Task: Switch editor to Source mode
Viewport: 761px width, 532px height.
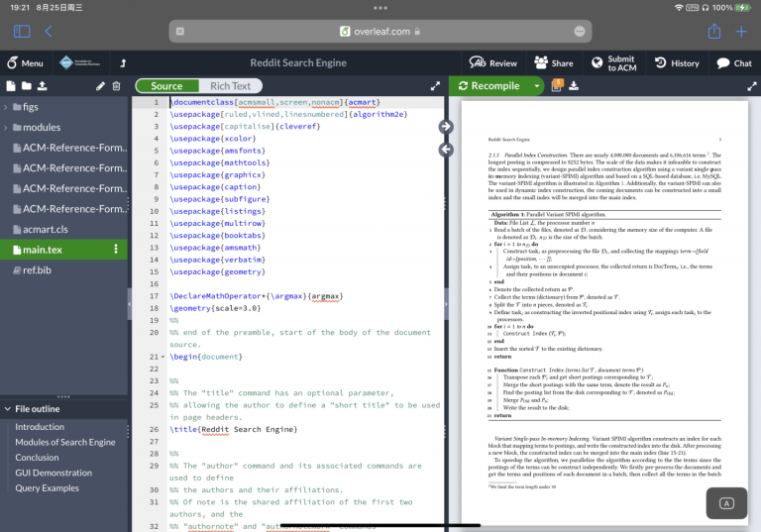Action: click(166, 86)
